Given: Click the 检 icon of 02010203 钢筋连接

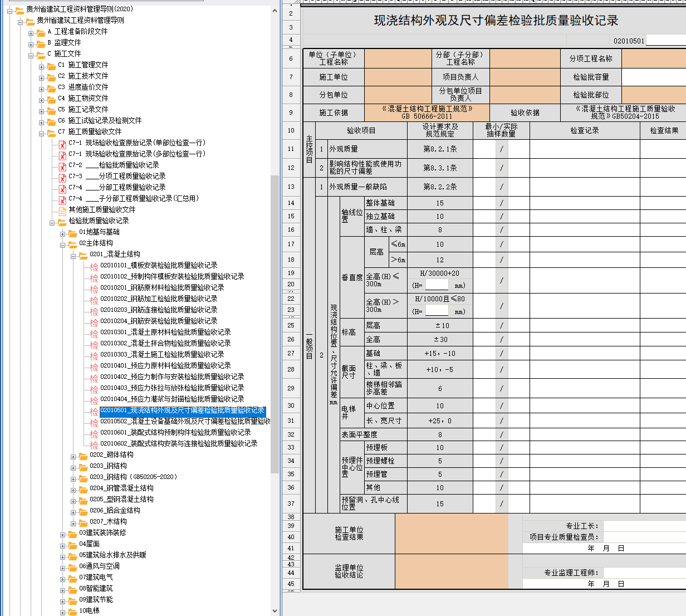Looking at the screenshot, I should click(94, 311).
